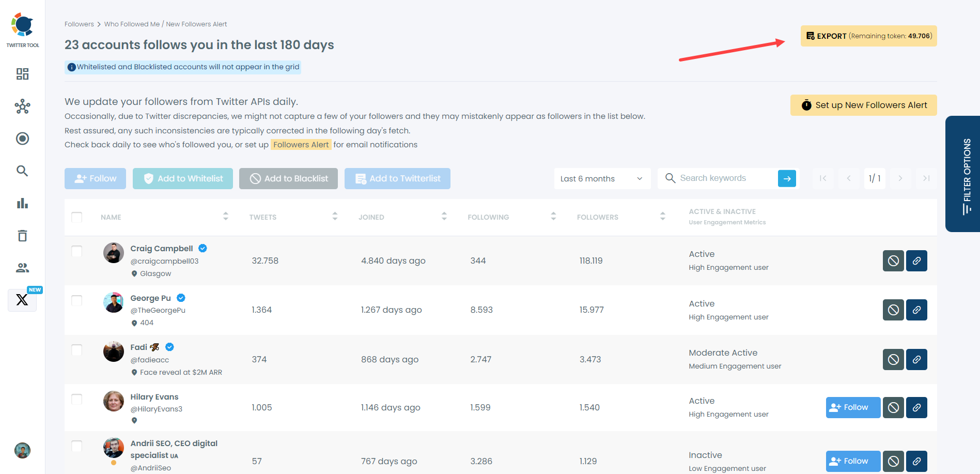Open the Dashboard from the sidebar
The width and height of the screenshot is (980, 474).
click(22, 74)
